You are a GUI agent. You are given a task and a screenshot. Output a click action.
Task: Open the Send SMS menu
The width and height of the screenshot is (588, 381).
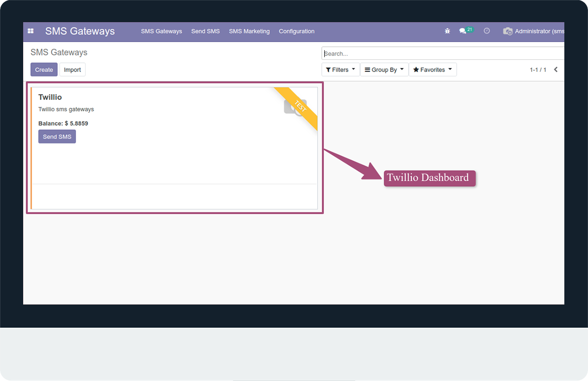click(205, 31)
